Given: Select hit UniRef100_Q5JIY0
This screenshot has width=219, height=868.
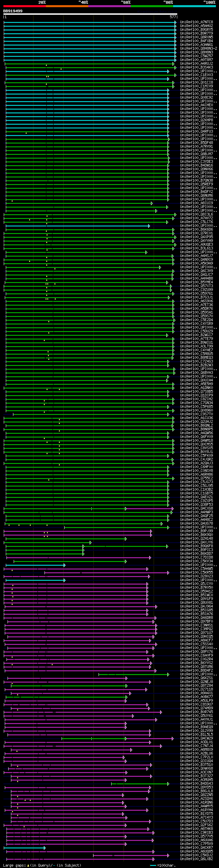Looking at the screenshot, I should pos(196,584).
